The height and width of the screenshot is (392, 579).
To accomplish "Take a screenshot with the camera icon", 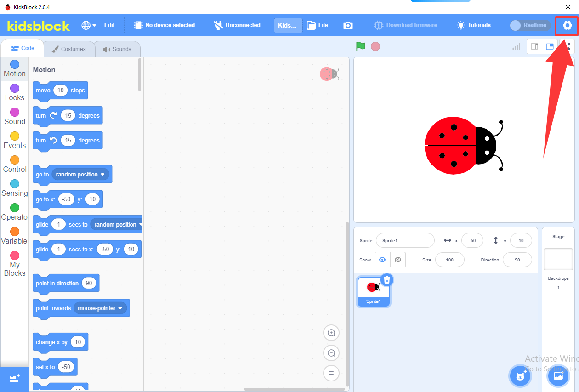I will point(348,25).
